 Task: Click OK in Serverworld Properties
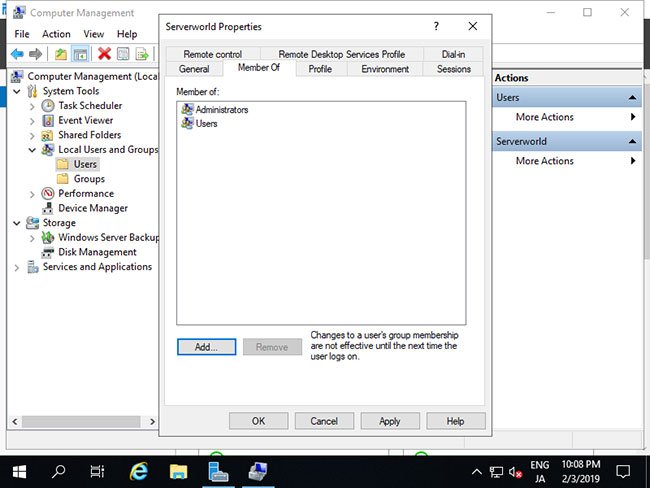pyautogui.click(x=258, y=421)
